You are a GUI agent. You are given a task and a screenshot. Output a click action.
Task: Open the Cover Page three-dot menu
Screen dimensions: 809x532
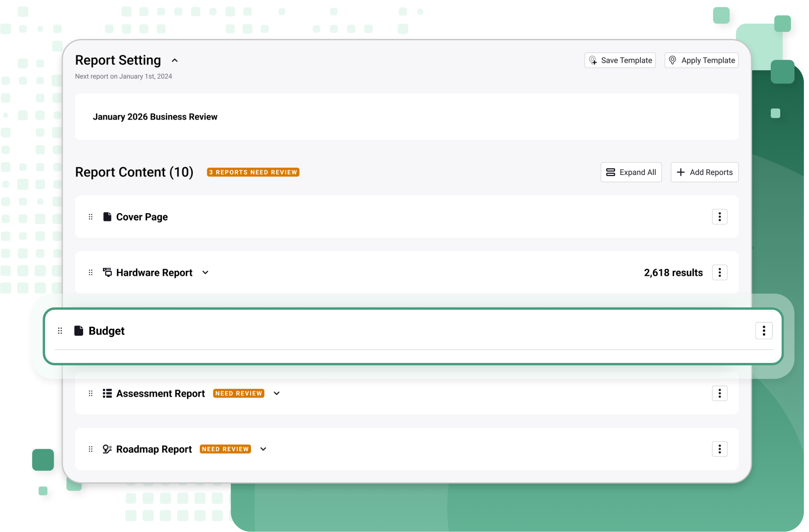[x=719, y=217]
